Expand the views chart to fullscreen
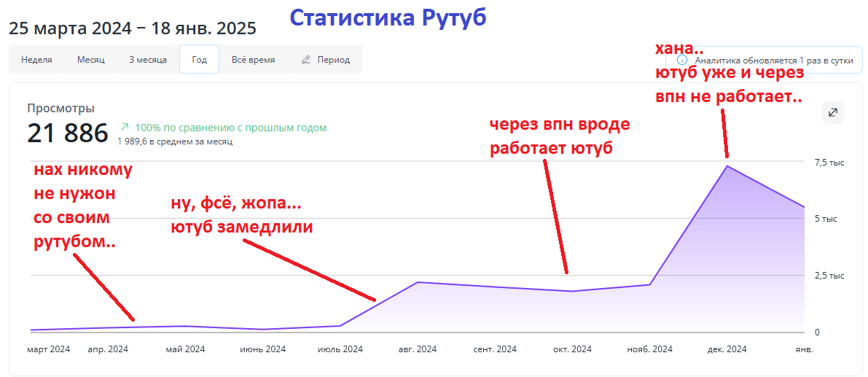 point(832,112)
